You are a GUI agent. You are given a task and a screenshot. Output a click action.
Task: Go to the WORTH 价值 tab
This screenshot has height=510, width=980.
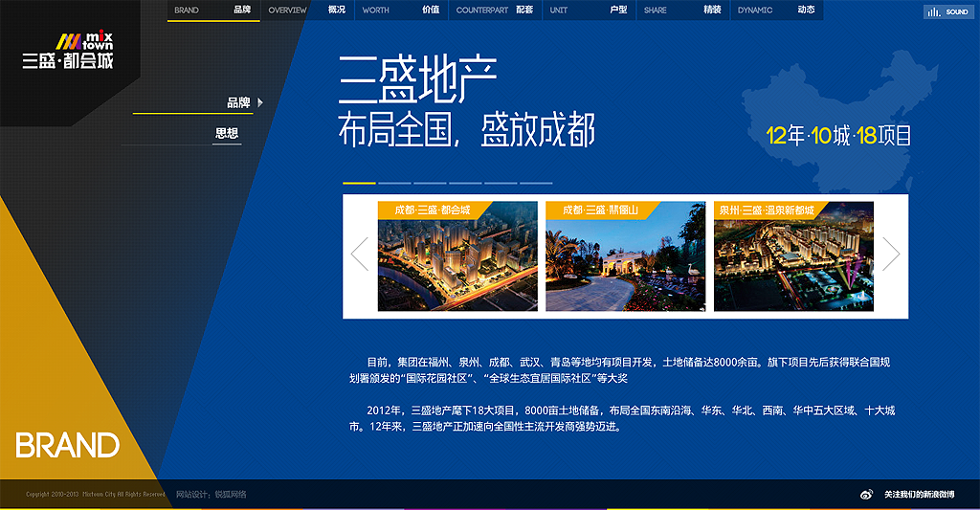400,11
